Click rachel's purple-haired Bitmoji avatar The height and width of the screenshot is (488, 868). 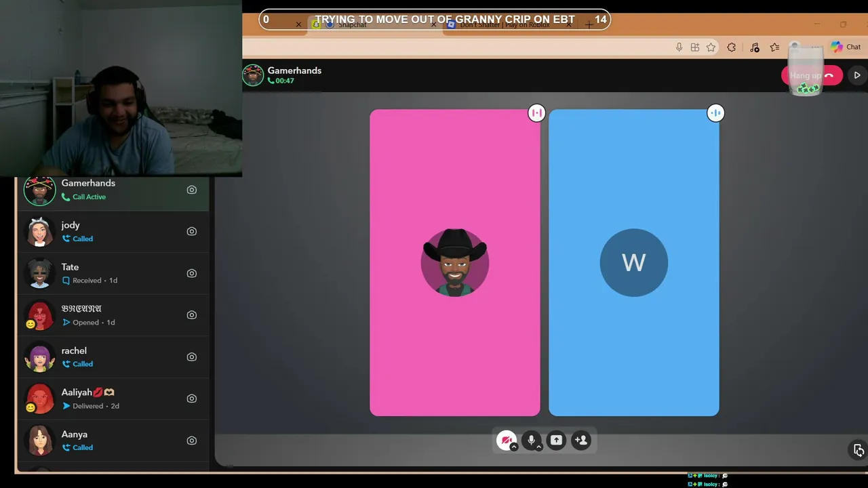(x=39, y=357)
